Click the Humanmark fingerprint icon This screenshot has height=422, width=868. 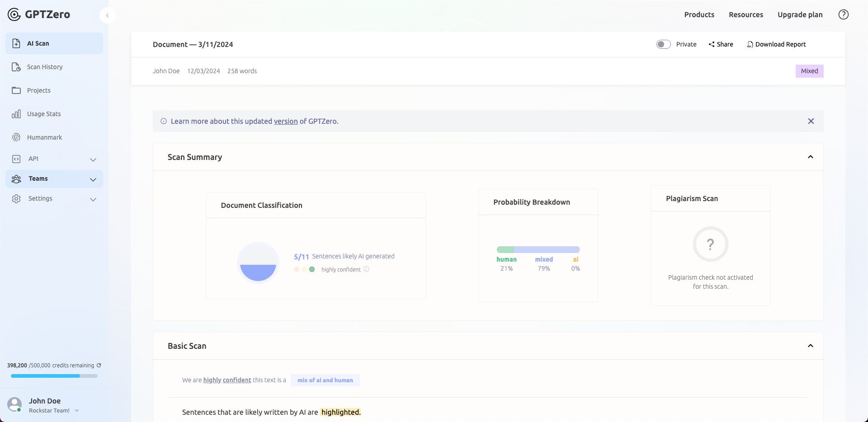16,137
